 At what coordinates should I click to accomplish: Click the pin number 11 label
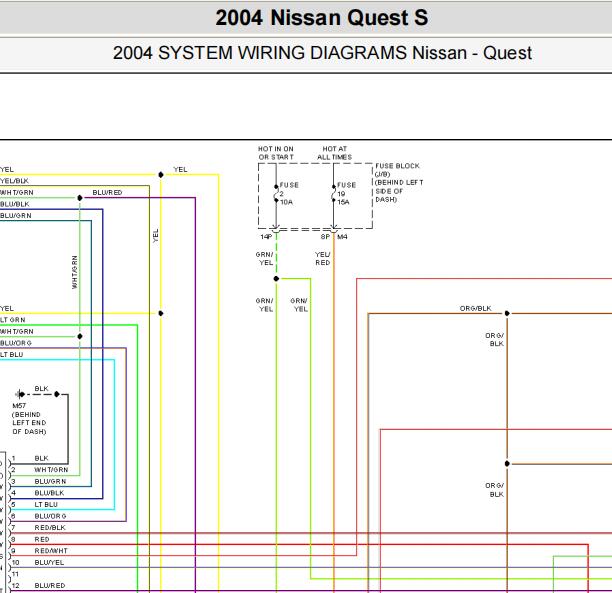click(x=15, y=574)
